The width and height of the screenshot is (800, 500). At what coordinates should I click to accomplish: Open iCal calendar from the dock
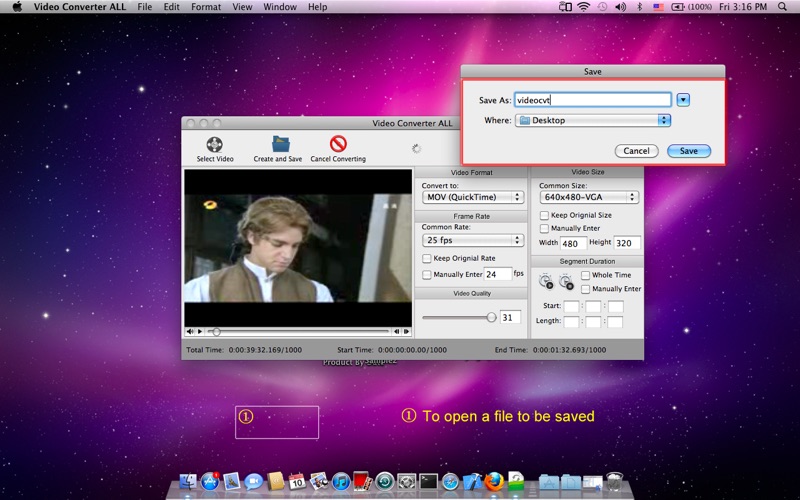[x=297, y=481]
